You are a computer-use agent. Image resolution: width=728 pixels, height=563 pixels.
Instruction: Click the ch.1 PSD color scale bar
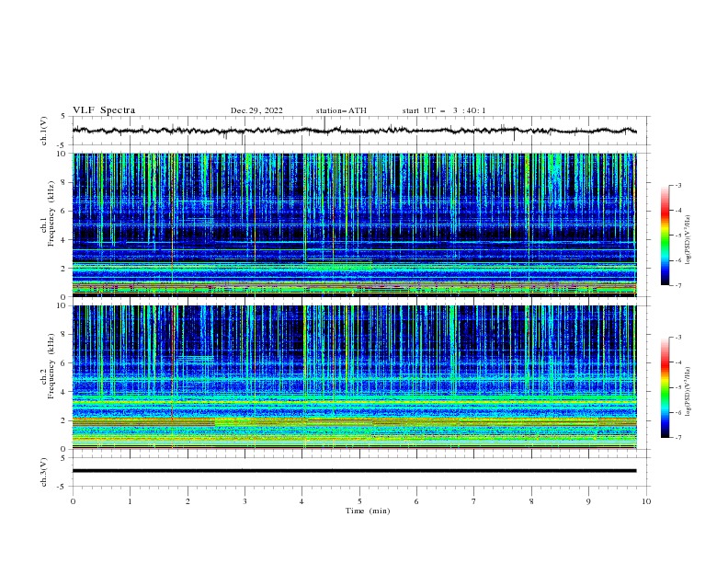tap(665, 236)
